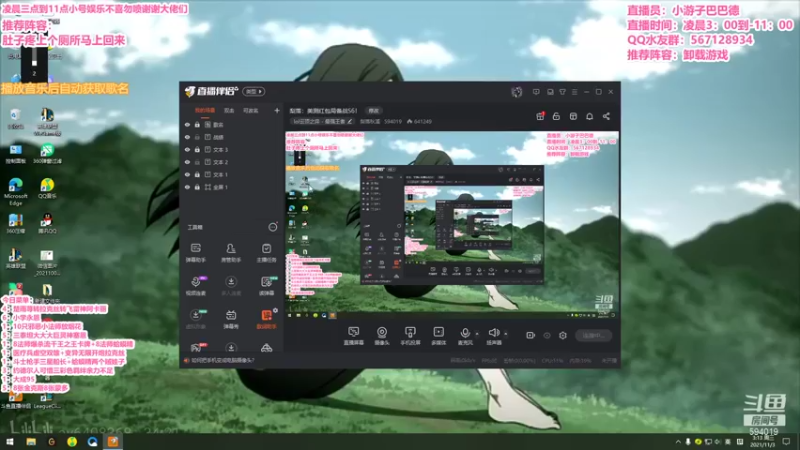The height and width of the screenshot is (450, 800).
Task: Add a 摄像头 camera source
Action: tap(382, 336)
